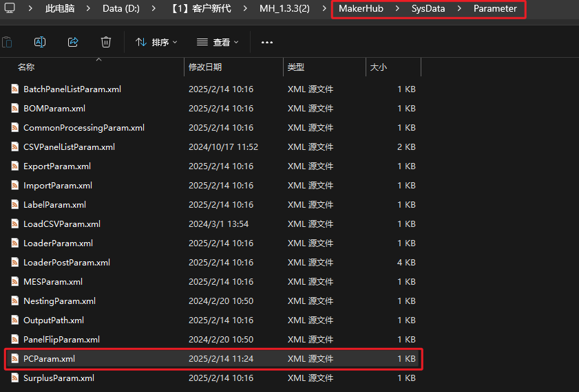The width and height of the screenshot is (579, 392).
Task: Sort by the 修改日期 column header
Action: coord(205,67)
